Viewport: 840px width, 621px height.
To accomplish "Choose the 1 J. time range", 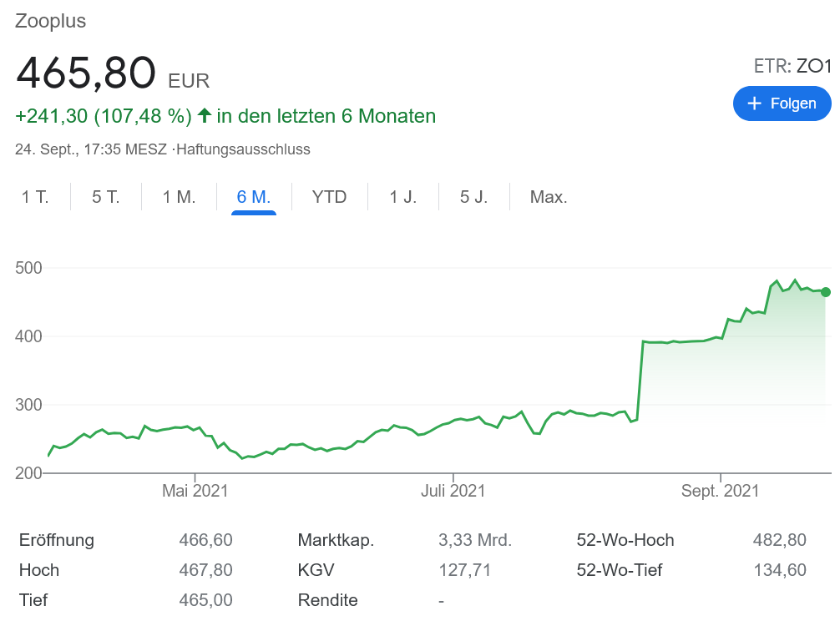I will 403,198.
